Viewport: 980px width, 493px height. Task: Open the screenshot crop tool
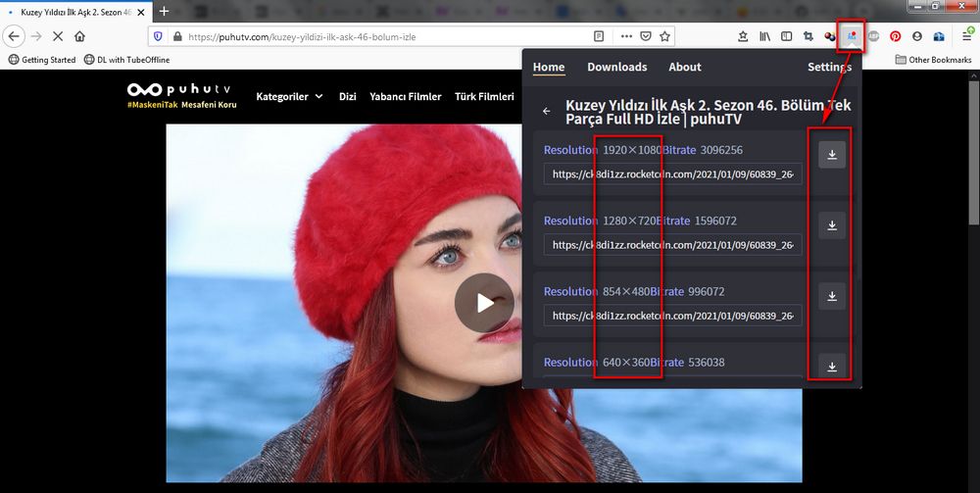(808, 36)
